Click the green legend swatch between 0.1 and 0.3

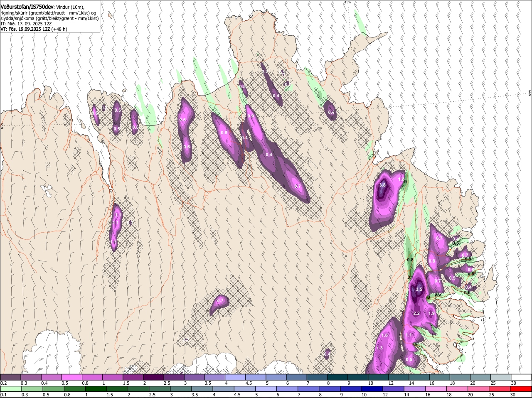(10, 389)
